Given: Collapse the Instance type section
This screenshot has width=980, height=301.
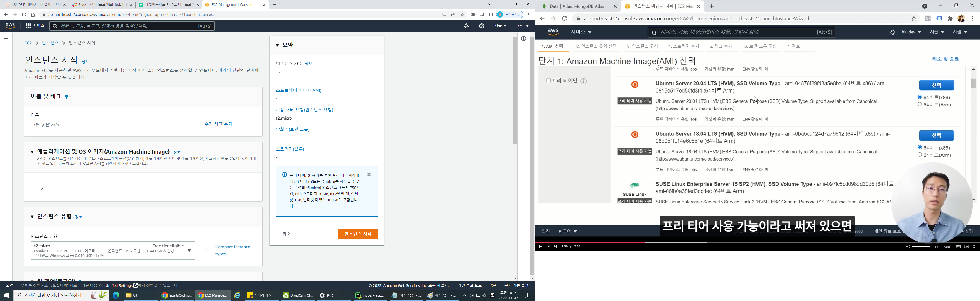Looking at the screenshot, I should [32, 217].
